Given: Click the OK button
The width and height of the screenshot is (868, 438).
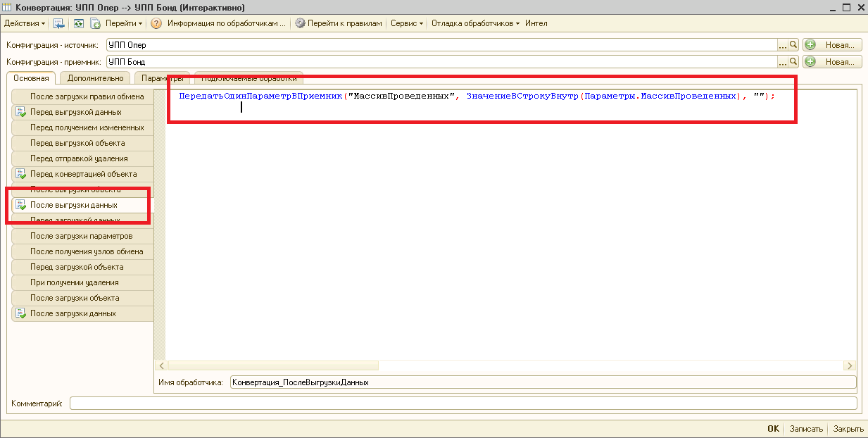Looking at the screenshot, I should pyautogui.click(x=773, y=429).
